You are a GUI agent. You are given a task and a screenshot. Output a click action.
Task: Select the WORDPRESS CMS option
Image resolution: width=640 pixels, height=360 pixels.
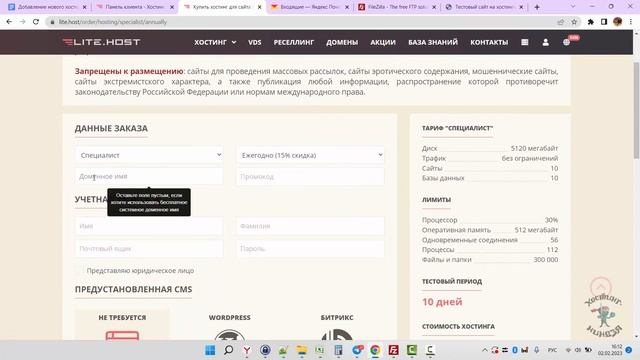point(229,324)
